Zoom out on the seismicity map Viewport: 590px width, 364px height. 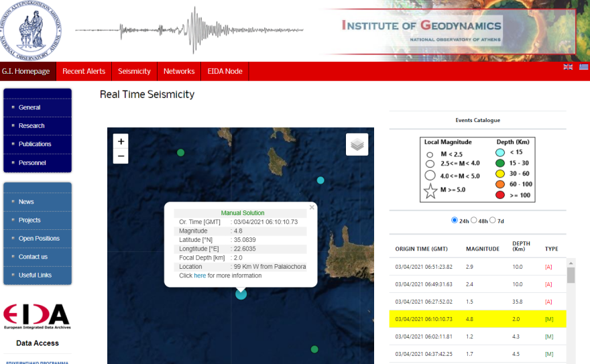[x=121, y=156]
